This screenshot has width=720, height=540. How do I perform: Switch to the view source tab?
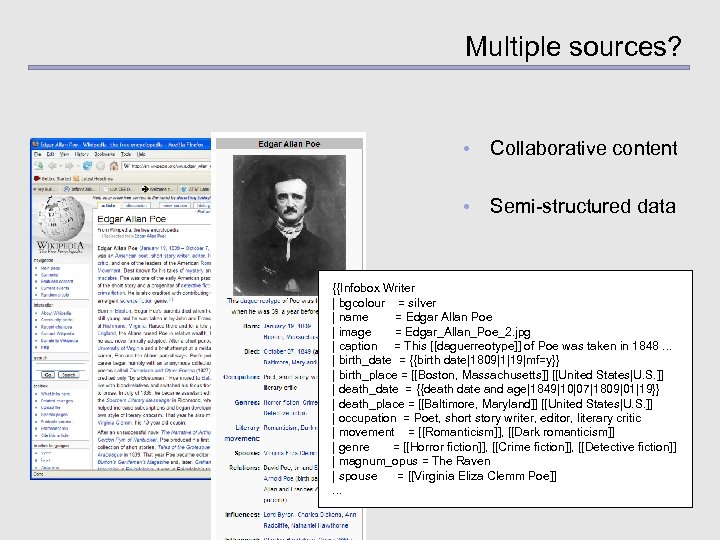tap(175, 206)
